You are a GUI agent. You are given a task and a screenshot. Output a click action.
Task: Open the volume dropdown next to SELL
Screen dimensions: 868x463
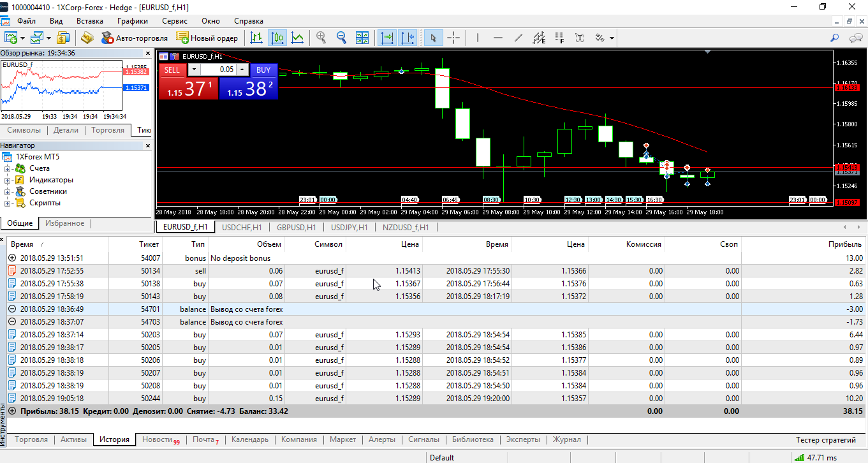pos(194,70)
